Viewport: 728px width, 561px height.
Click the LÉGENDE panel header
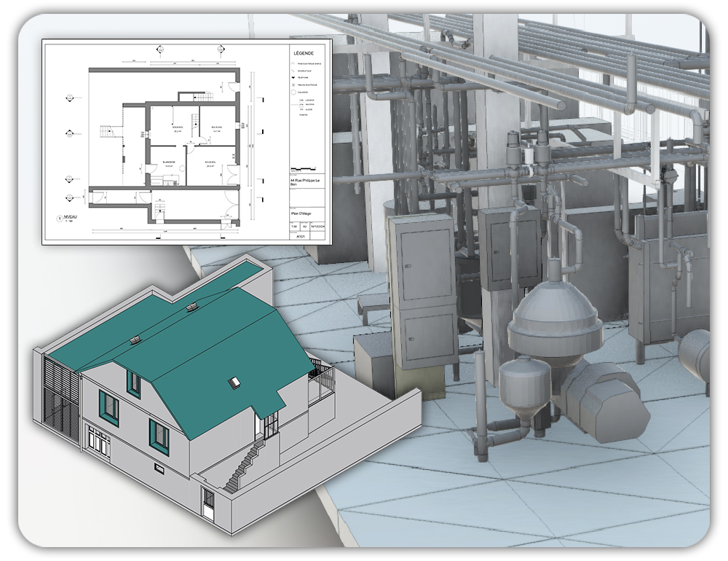[304, 54]
